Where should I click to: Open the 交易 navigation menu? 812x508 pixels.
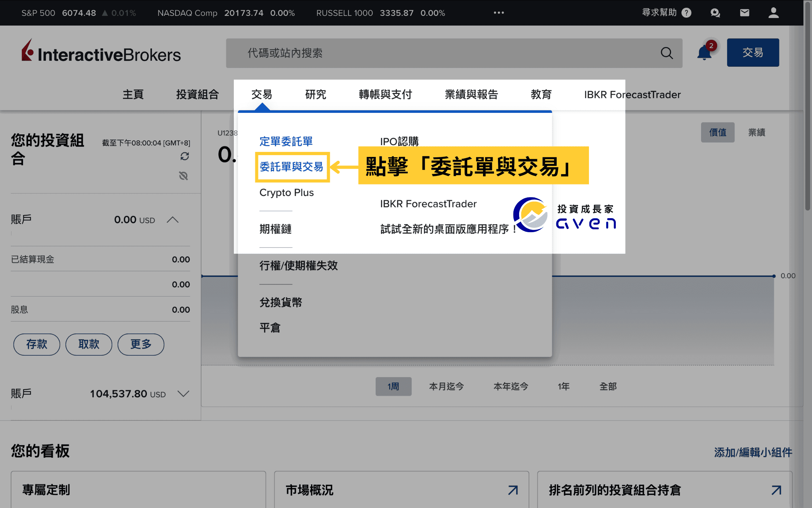pos(262,95)
